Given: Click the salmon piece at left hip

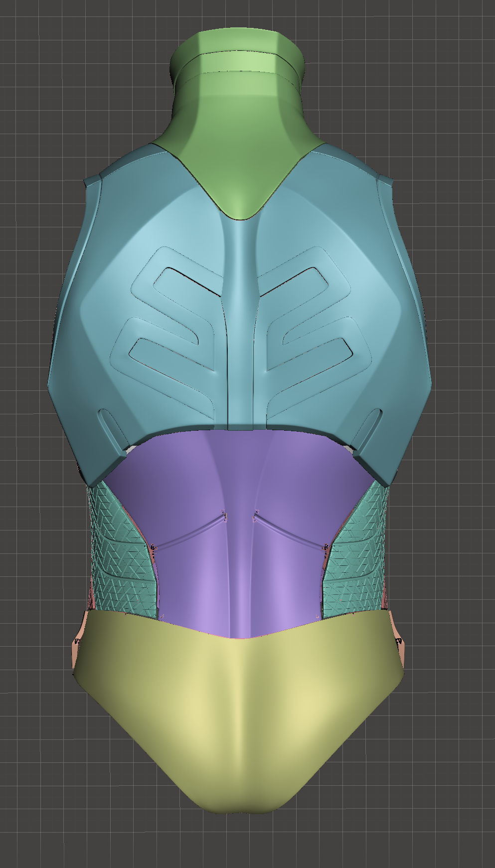Looking at the screenshot, I should (x=77, y=648).
